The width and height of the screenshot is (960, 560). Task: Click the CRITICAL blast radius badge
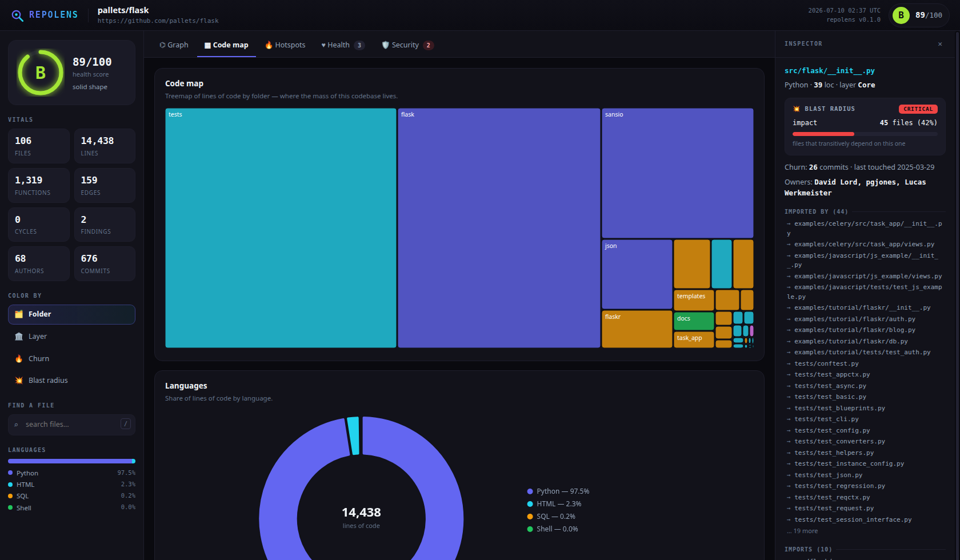point(918,109)
